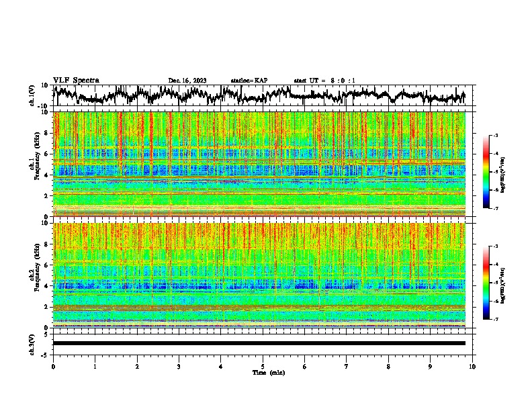Click the "VLF Spectra" title text
The height and width of the screenshot is (411, 532).
tap(76, 81)
